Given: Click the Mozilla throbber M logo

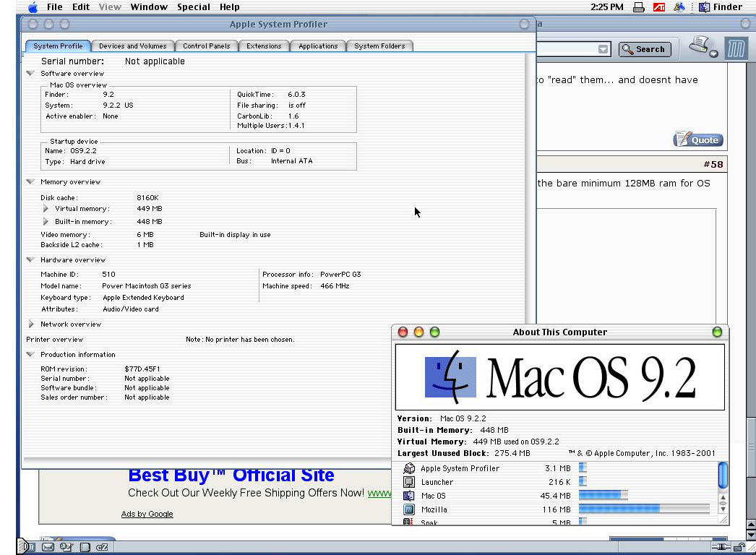Looking at the screenshot, I should click(736, 48).
